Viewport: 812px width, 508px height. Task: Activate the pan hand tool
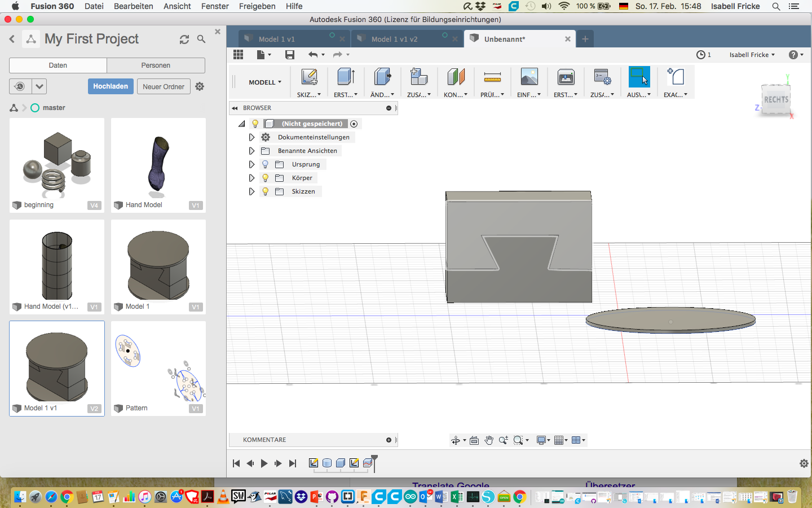[489, 440]
